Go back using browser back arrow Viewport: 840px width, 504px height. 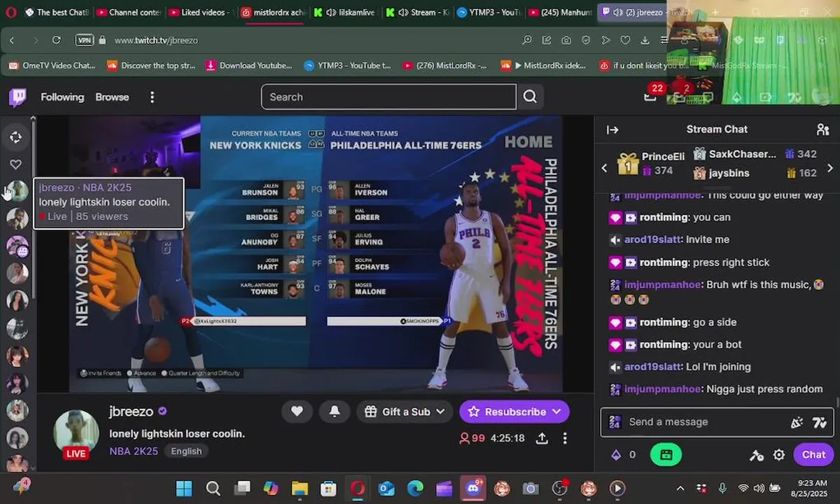click(12, 41)
